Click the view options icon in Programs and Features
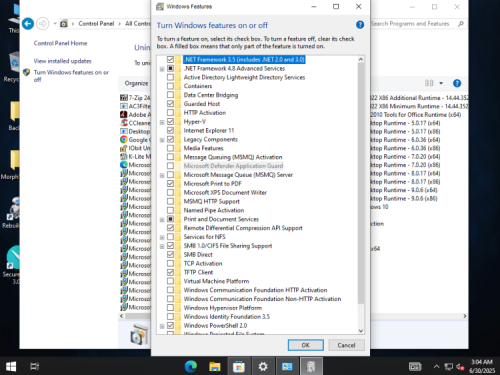 pos(429,83)
